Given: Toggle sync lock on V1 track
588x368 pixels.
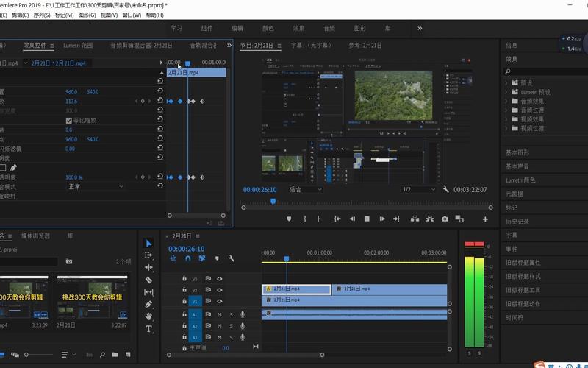Looking at the screenshot, I should (x=208, y=301).
